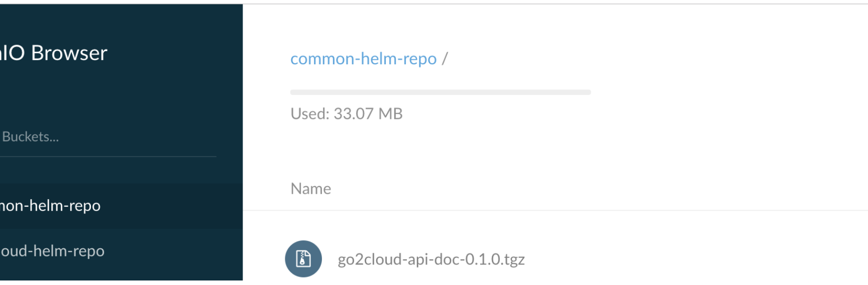Click the common-helm-repo breadcrumb link
The width and height of the screenshot is (868, 285).
click(363, 59)
